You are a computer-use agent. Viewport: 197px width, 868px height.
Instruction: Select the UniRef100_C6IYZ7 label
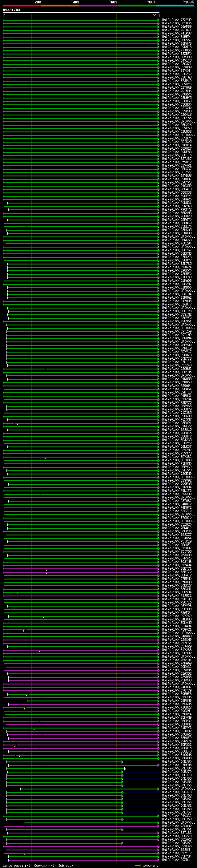pos(177,172)
